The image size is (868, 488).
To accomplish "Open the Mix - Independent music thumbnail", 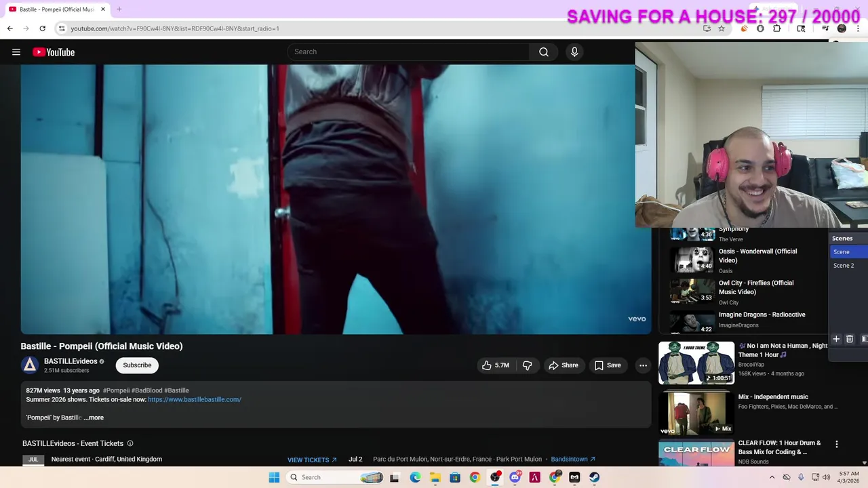I will click(x=696, y=413).
